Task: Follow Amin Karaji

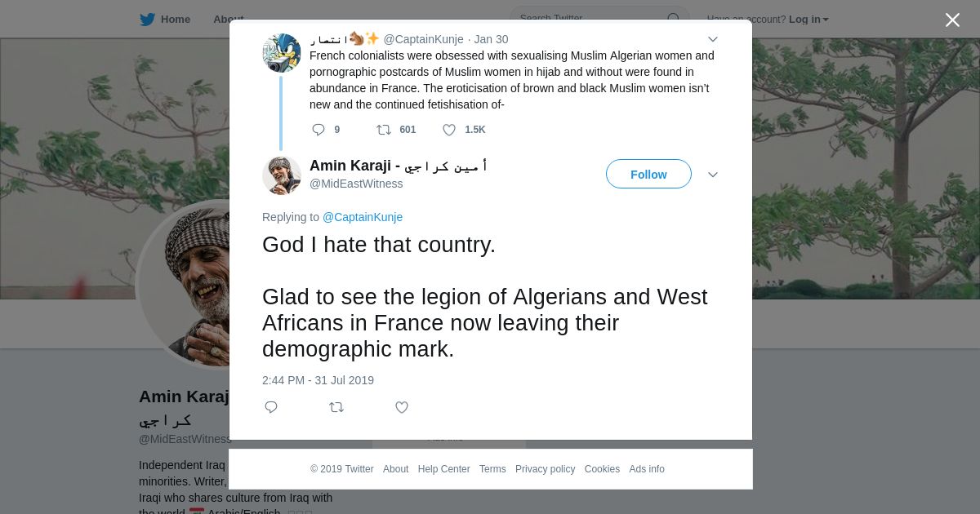Action: pos(648,174)
